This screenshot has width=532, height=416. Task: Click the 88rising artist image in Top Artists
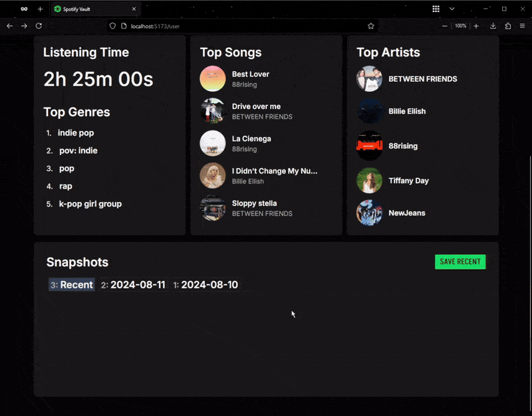(x=370, y=146)
